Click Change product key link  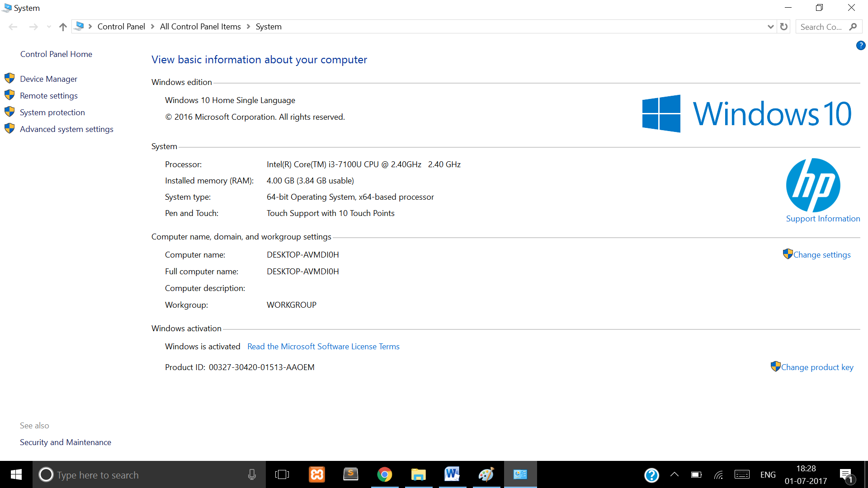(x=817, y=367)
